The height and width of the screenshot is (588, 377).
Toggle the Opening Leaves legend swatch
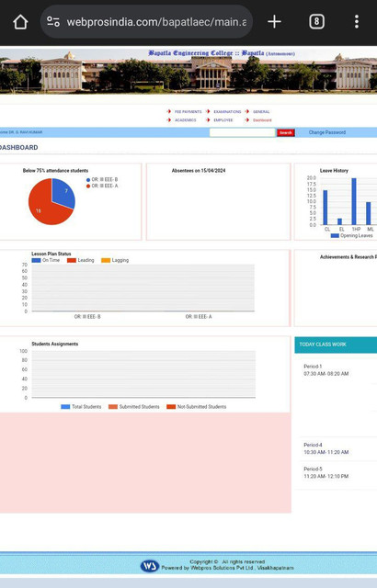coord(335,235)
